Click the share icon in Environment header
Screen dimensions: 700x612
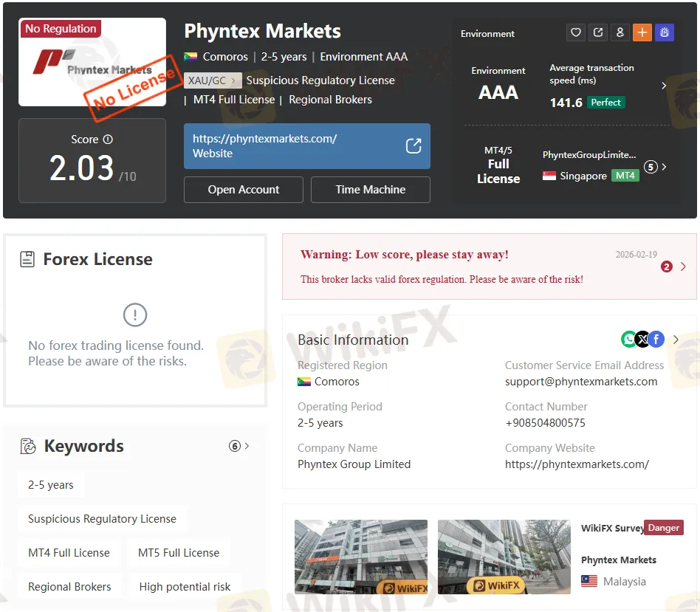[x=598, y=32]
